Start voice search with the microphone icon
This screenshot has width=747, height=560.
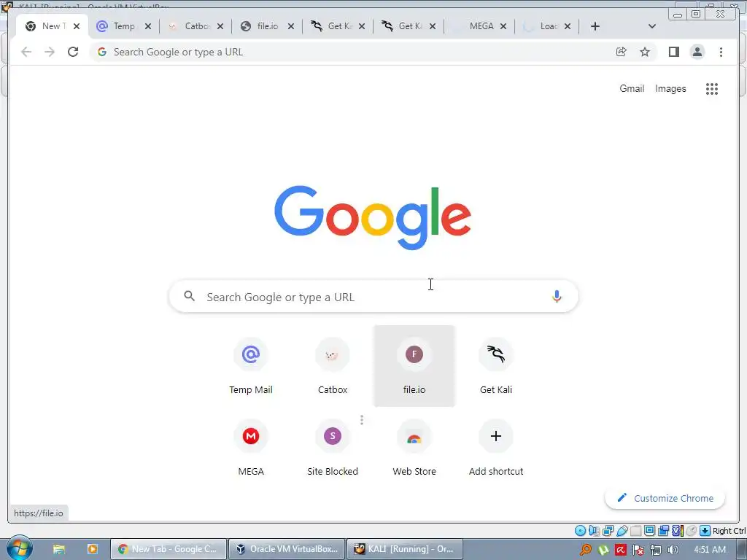[557, 296]
